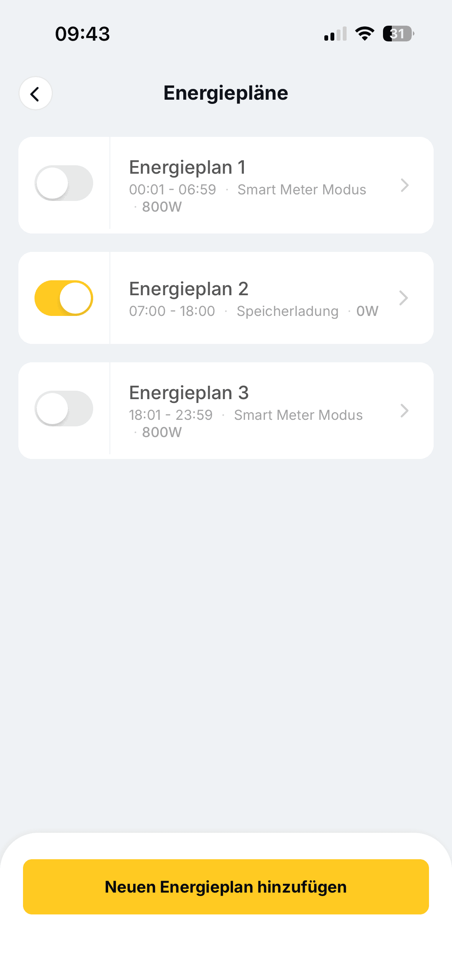Screen dimensions: 452x980
Task: Tap the Energiepläne page heading
Action: (226, 93)
